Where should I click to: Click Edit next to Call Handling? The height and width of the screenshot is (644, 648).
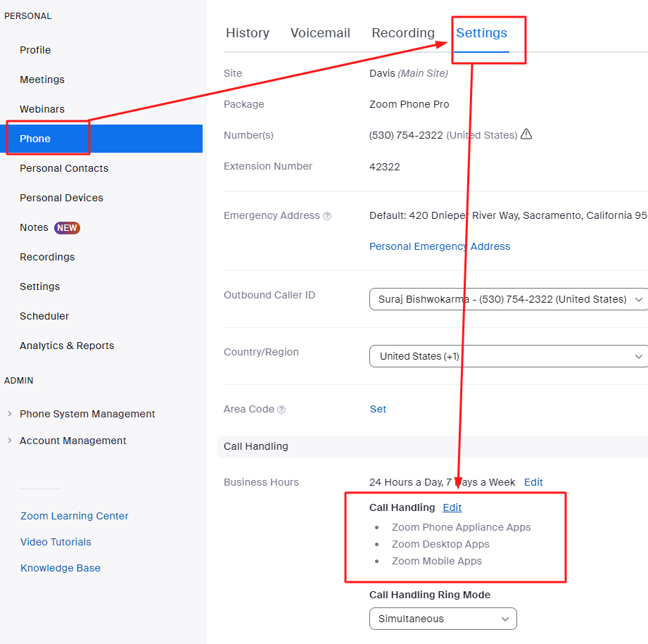pyautogui.click(x=452, y=507)
